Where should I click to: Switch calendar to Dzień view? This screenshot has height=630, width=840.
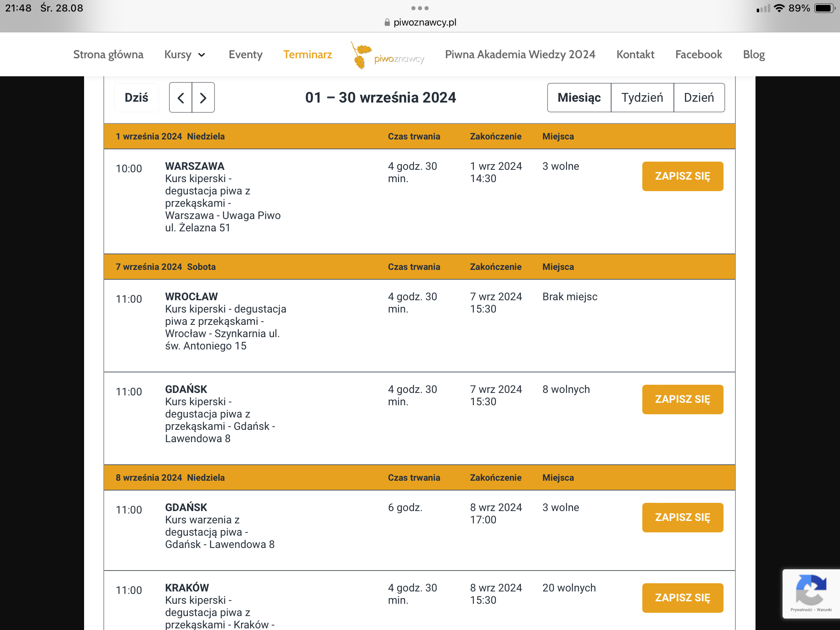[699, 98]
